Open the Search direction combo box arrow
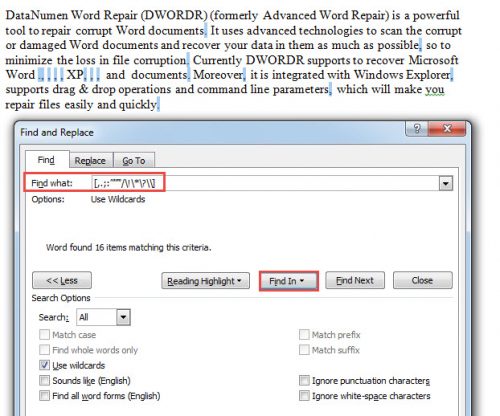This screenshot has height=416, width=500. point(123,317)
